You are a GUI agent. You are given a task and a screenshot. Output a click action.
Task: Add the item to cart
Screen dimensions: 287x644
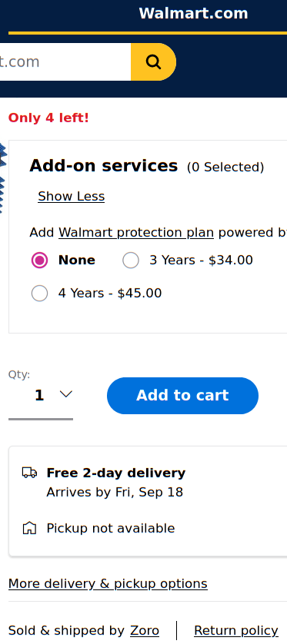[182, 396]
